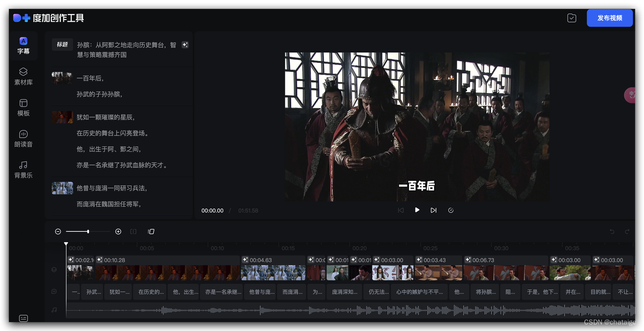The image size is (644, 331).
Task: Select the timeline subtitle block 庞涓深知...
Action: [x=344, y=292]
